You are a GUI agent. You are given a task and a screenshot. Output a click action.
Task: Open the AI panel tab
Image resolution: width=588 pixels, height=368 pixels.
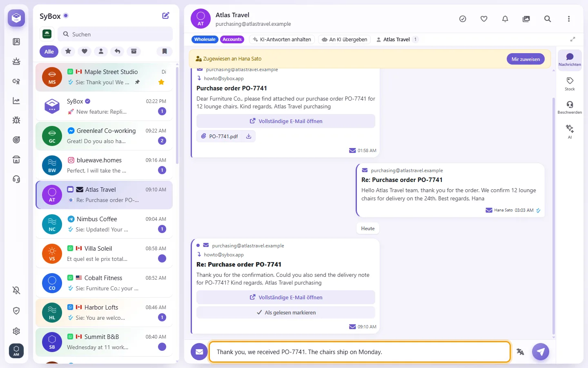570,132
